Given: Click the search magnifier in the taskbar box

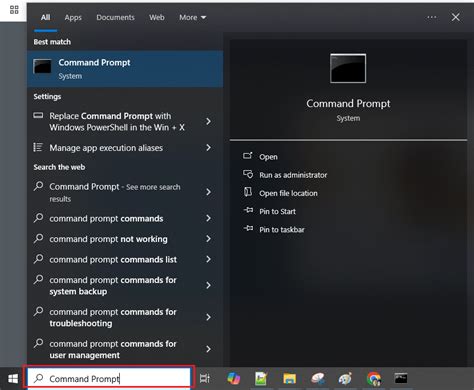Looking at the screenshot, I should pos(39,378).
